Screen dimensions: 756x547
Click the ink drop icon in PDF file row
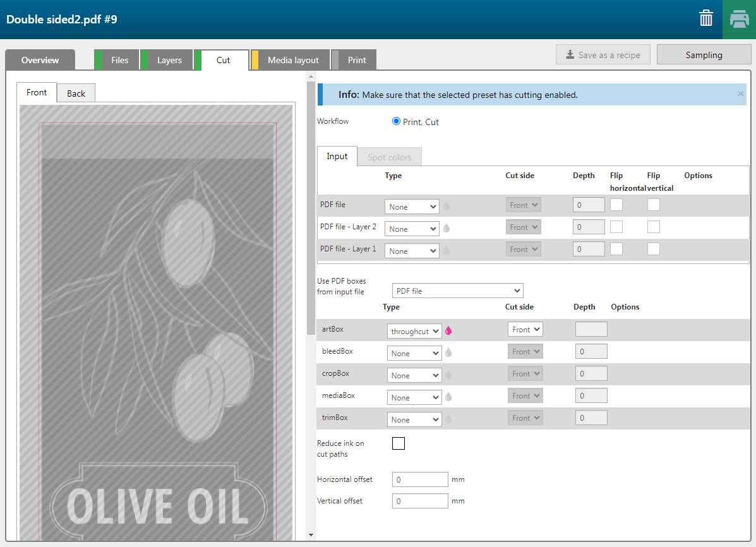pos(447,206)
